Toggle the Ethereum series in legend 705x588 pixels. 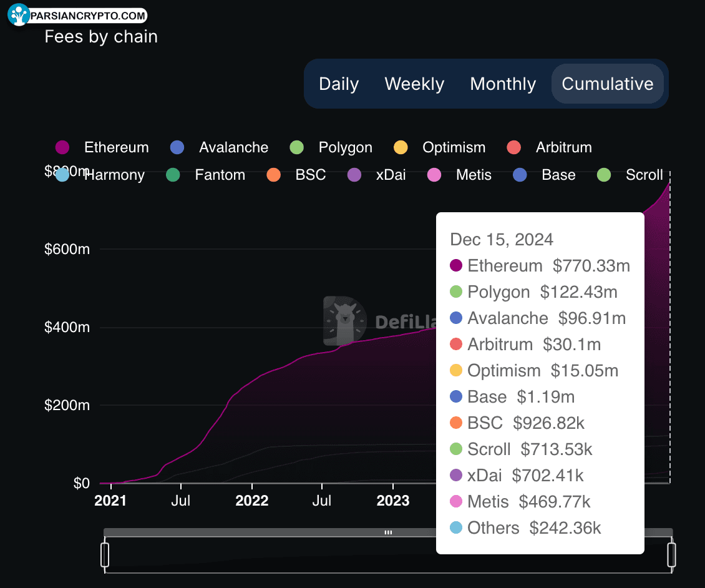pos(102,147)
